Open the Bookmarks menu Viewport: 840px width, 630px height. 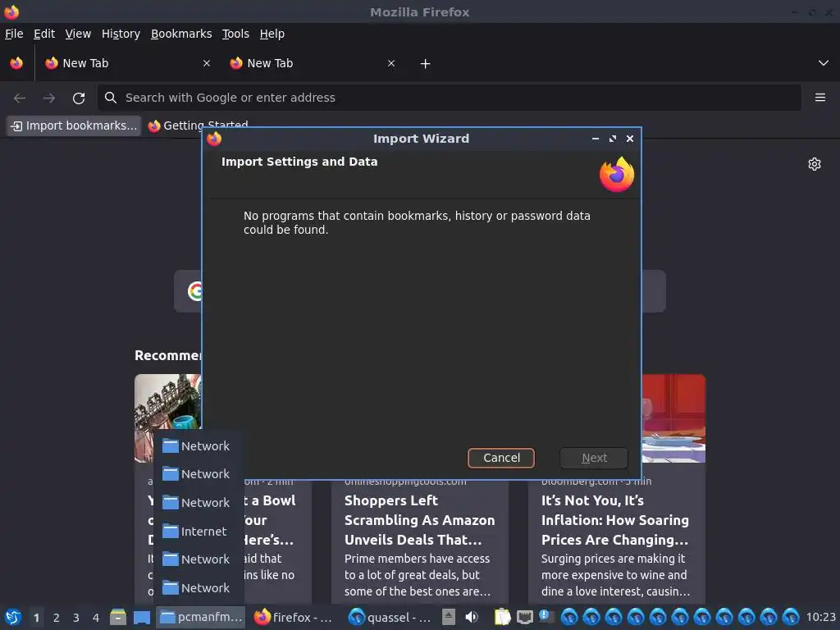[181, 34]
